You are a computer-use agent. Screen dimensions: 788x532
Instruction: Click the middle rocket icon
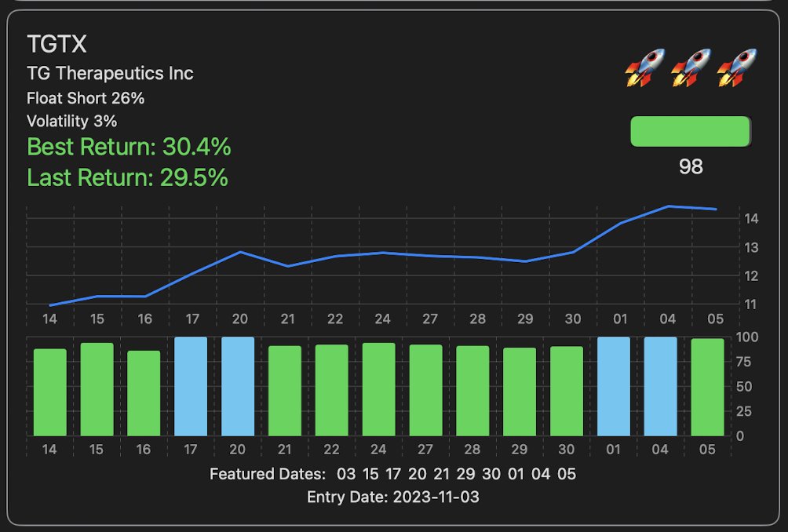click(691, 67)
